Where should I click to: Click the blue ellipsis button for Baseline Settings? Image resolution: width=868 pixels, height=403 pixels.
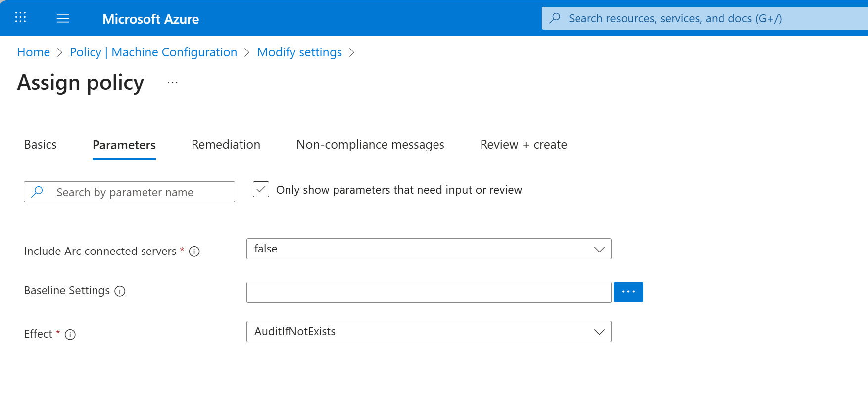(x=628, y=292)
